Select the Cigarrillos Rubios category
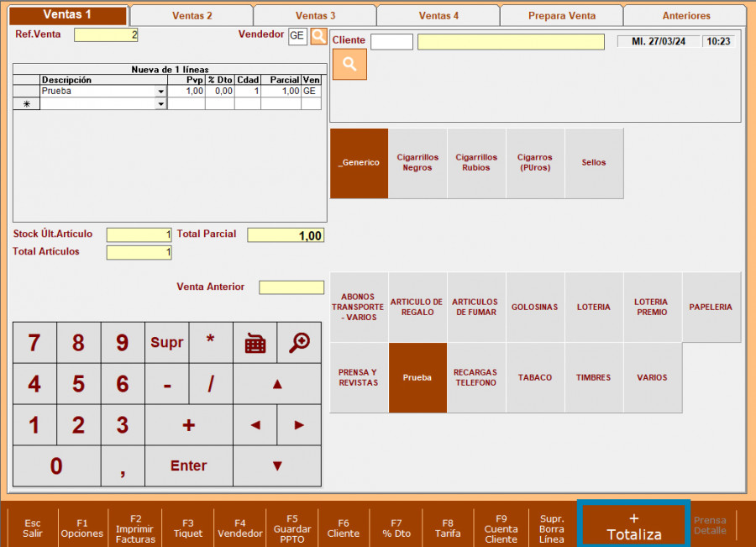This screenshot has height=547, width=756. 476,163
